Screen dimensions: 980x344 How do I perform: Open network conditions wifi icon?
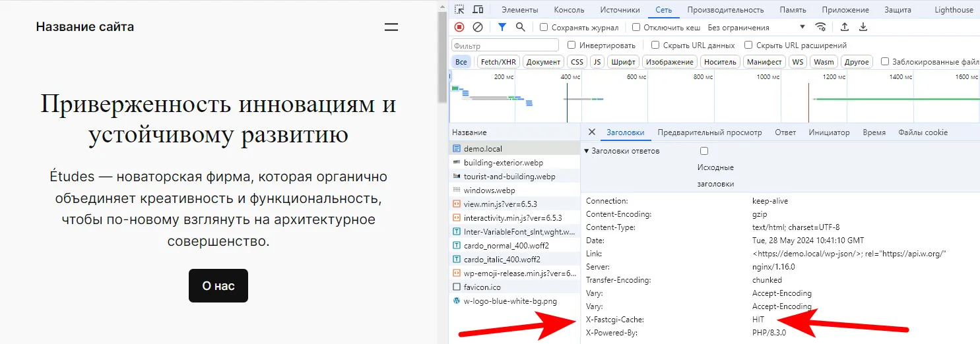point(820,27)
